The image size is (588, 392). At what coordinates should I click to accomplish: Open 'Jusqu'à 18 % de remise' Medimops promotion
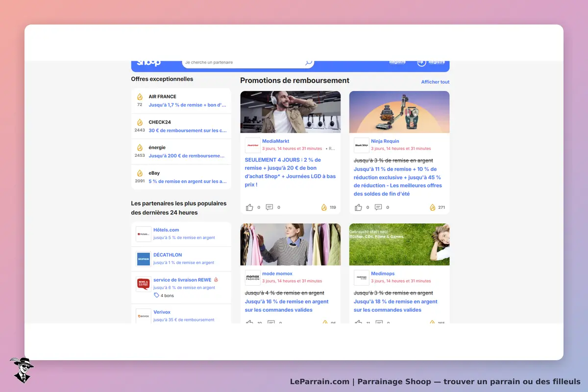coord(395,306)
